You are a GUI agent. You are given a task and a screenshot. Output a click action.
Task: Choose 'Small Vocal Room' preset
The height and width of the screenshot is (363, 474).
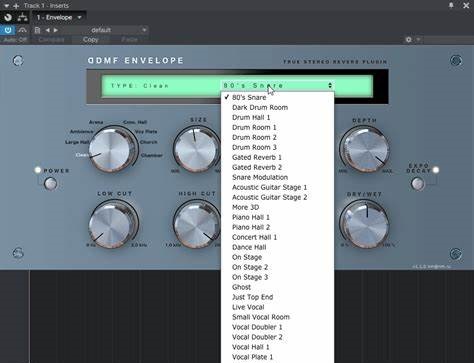coord(277,317)
